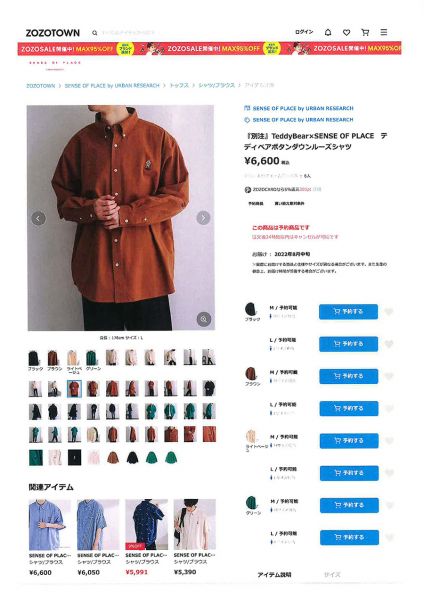424x600 pixels.
Task: Click the search magnifier icon in header
Action: point(95,33)
